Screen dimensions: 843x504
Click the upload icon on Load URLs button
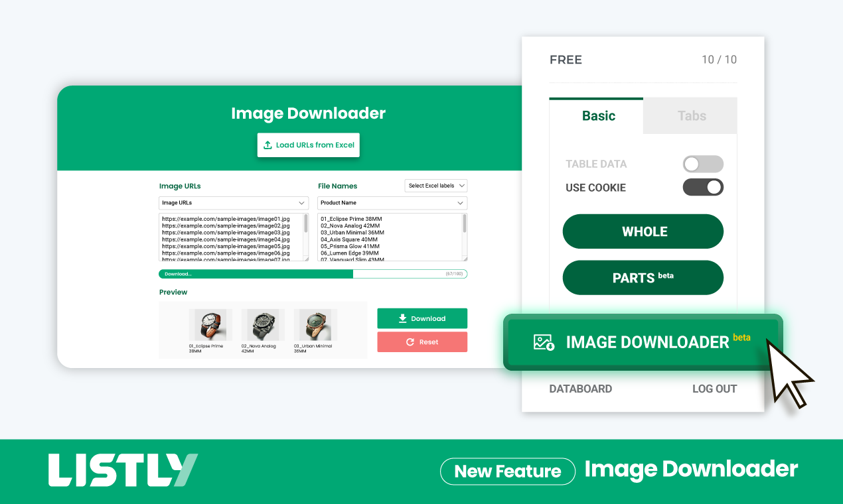268,145
